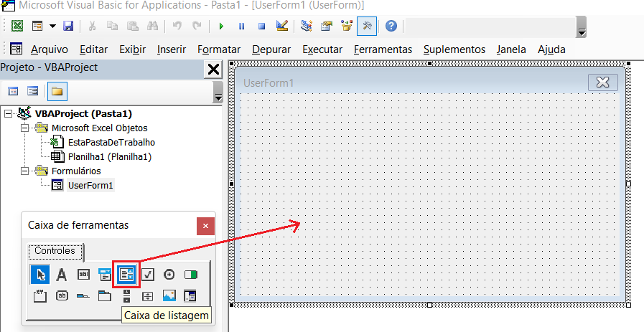
Task: Open the Insert UserForm dropdown arrow
Action: (52, 27)
